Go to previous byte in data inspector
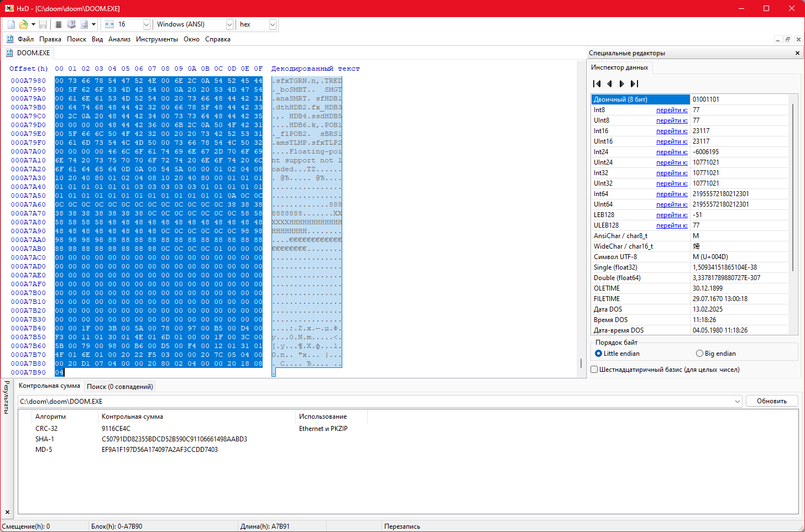 pos(609,84)
